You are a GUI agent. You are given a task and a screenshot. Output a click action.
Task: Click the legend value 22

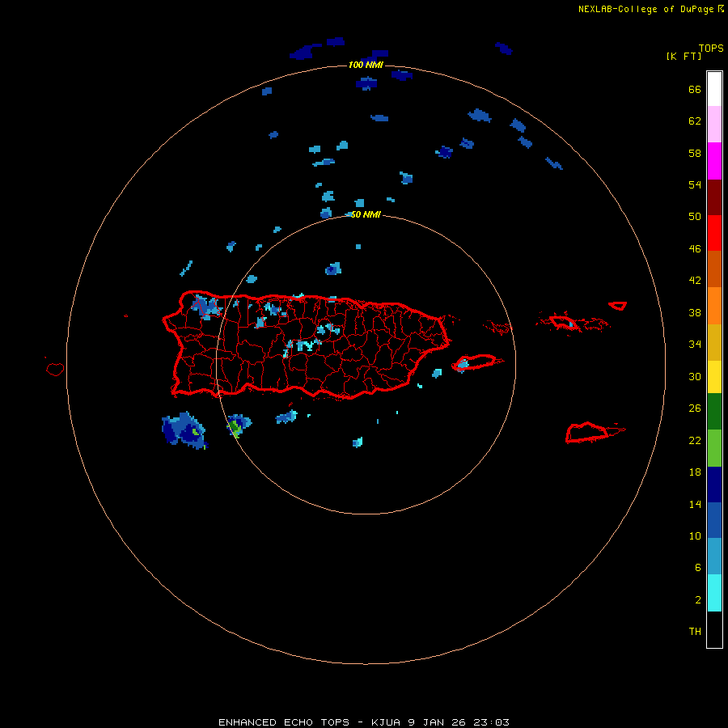695,441
